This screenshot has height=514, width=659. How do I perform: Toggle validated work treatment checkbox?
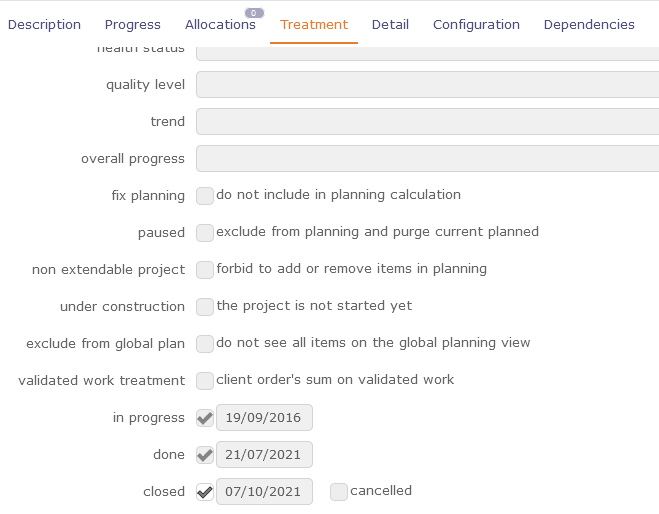point(205,381)
